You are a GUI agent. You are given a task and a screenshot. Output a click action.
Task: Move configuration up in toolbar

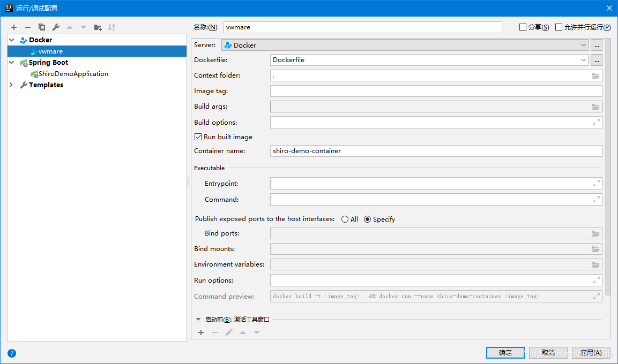tap(70, 27)
